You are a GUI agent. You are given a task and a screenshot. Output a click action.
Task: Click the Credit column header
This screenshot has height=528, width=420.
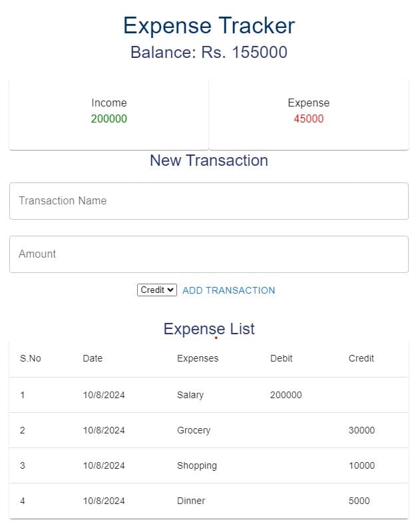[361, 358]
